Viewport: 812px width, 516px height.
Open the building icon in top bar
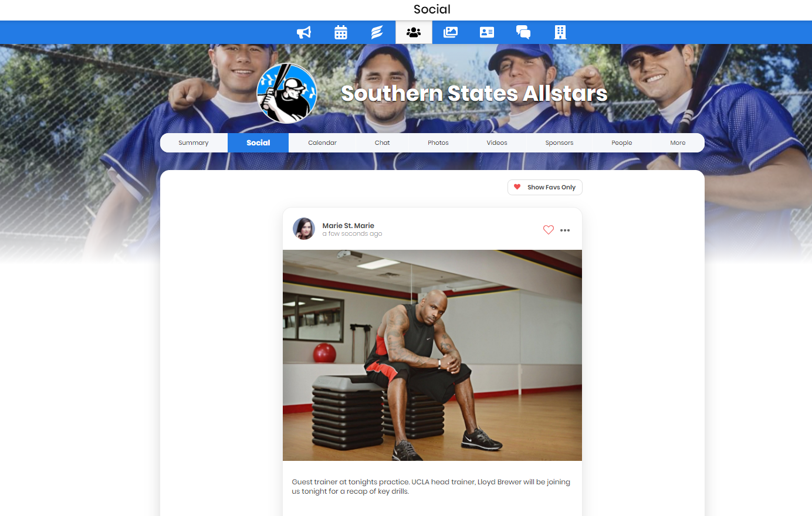point(560,32)
